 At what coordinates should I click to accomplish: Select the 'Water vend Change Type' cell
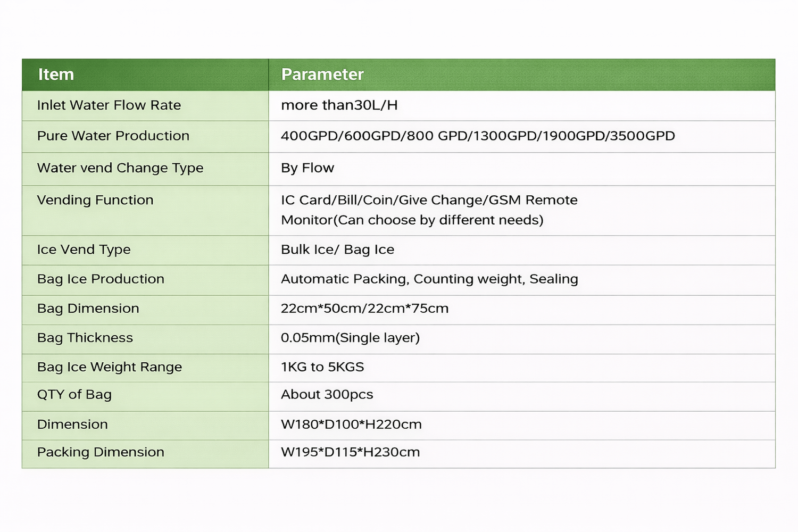tap(120, 168)
